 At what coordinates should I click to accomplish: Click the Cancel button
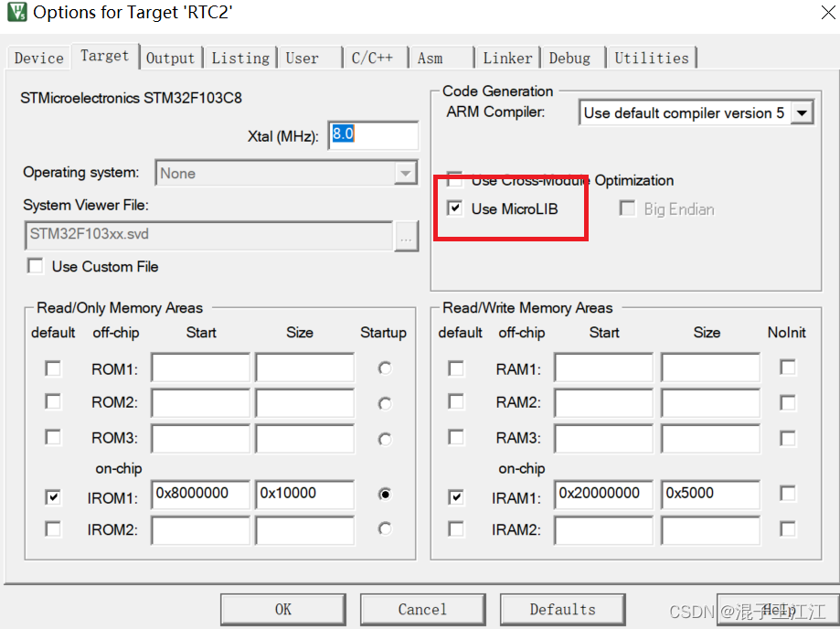pyautogui.click(x=422, y=609)
